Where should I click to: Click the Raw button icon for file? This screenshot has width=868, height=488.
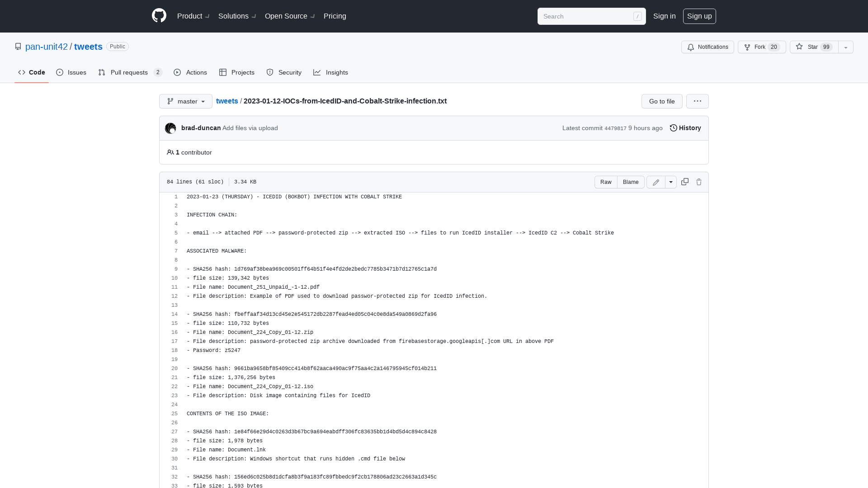click(x=606, y=182)
